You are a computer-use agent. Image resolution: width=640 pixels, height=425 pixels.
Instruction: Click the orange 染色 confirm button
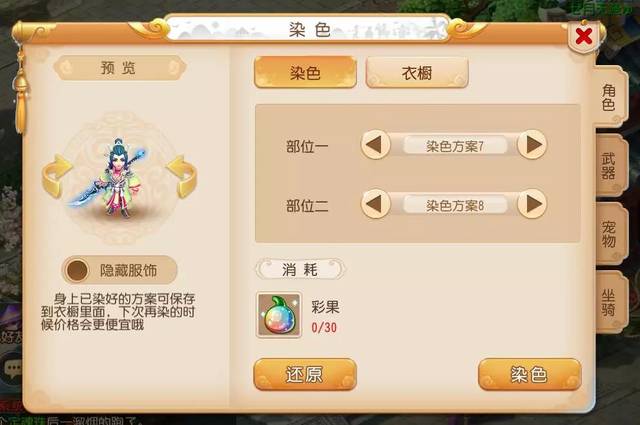coord(529,374)
